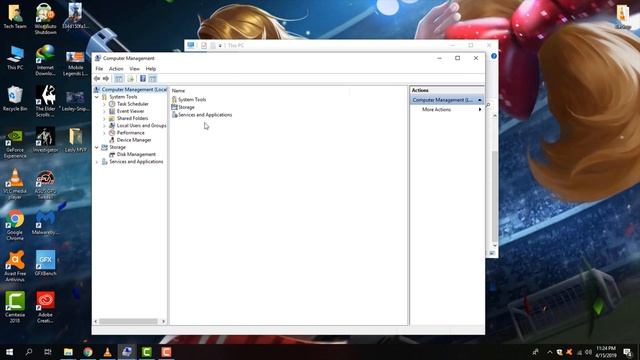Toggle Show/Hide Action Pane toolbar icon
Image resolution: width=640 pixels, height=360 pixels.
tap(153, 78)
